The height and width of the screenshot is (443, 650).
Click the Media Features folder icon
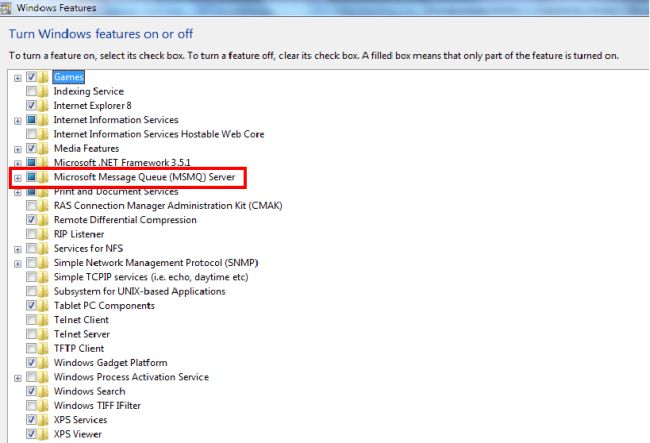43,148
